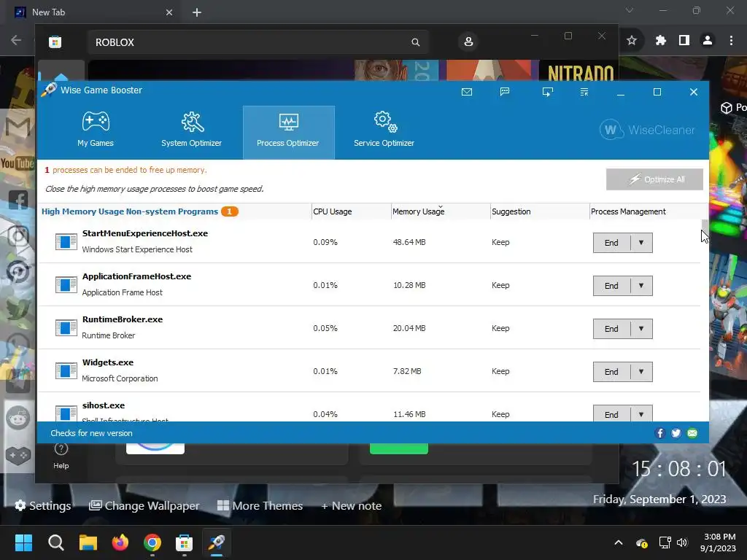This screenshot has width=747, height=560.
Task: Open the Chrome three-dot menu
Action: click(731, 41)
